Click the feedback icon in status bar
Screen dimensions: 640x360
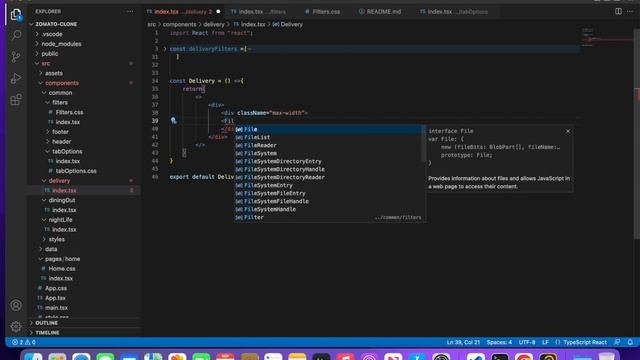[x=617, y=342]
